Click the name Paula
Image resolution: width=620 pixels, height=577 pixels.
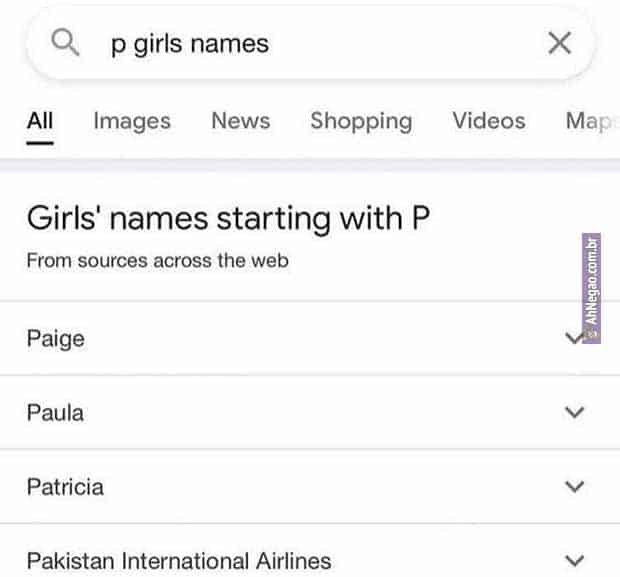(x=55, y=412)
